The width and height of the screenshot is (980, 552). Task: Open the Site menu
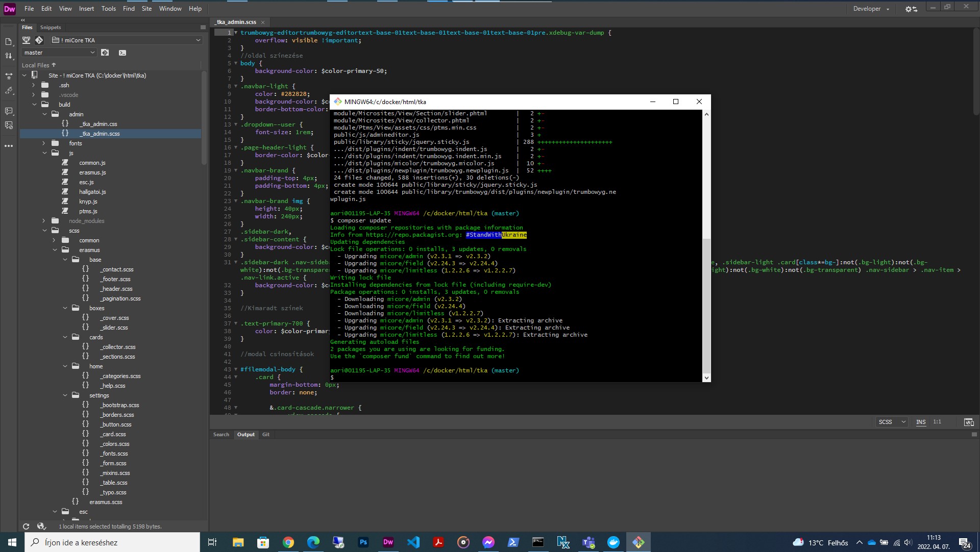coord(146,9)
